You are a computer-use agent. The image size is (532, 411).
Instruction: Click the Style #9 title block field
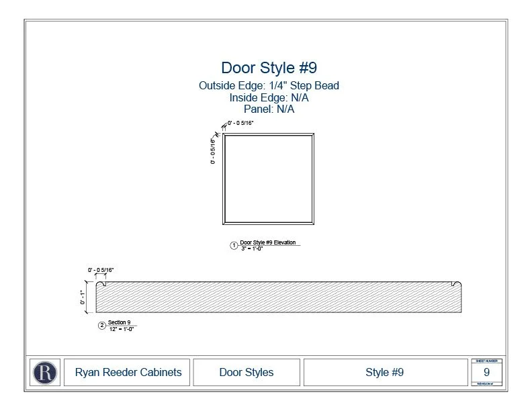tap(386, 372)
